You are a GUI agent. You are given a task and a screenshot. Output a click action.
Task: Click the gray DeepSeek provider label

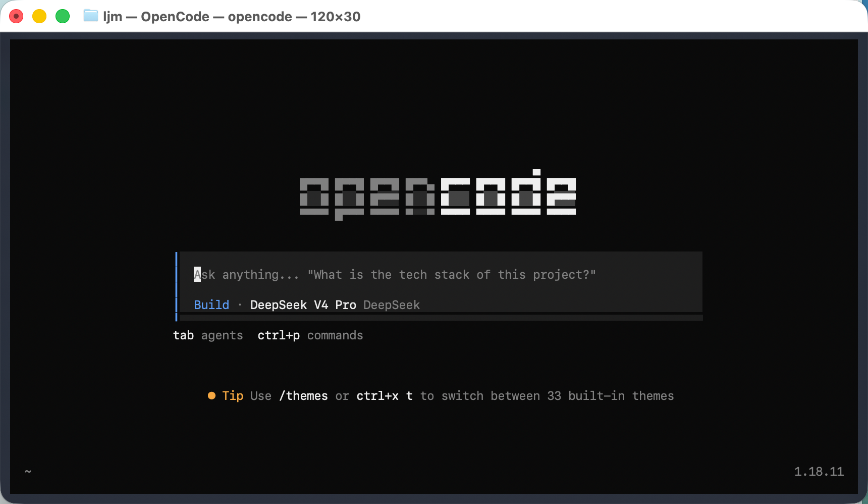392,305
